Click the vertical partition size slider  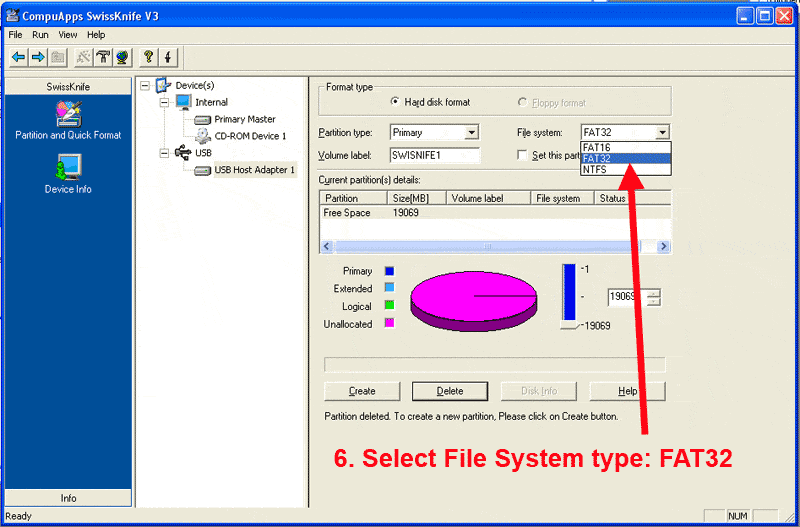569,296
